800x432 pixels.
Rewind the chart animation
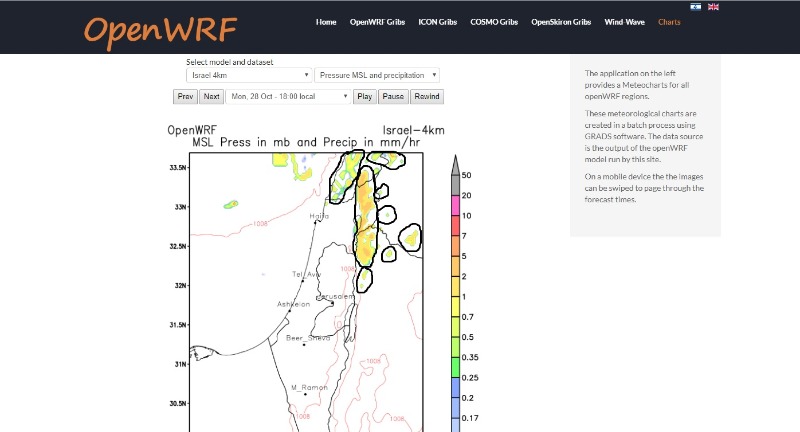coord(427,96)
